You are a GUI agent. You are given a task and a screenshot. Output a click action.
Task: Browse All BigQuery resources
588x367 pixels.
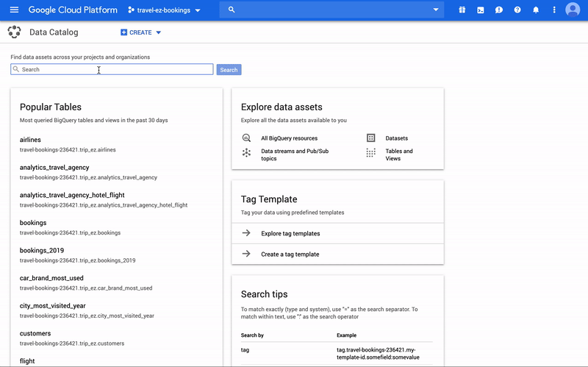click(x=289, y=138)
